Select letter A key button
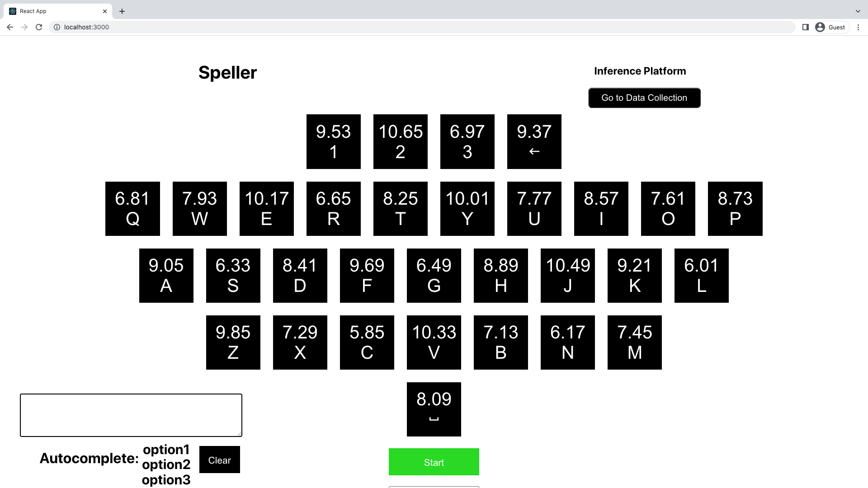 click(x=166, y=275)
